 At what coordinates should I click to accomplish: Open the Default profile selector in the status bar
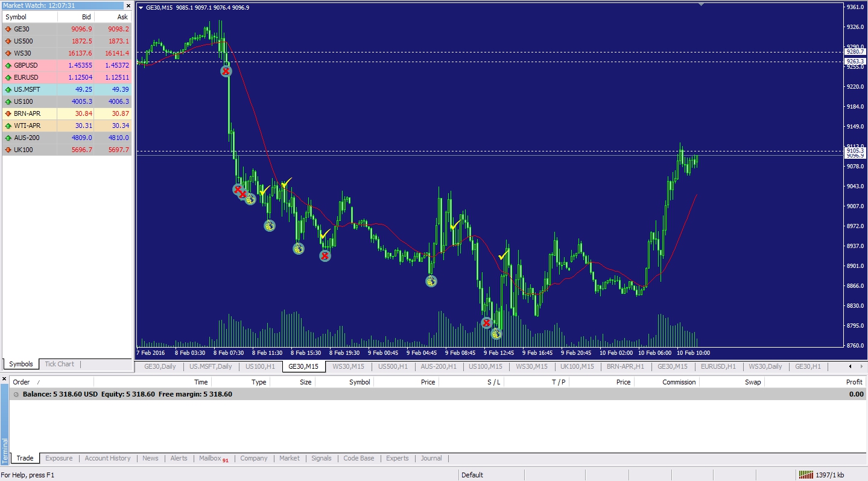[472, 475]
